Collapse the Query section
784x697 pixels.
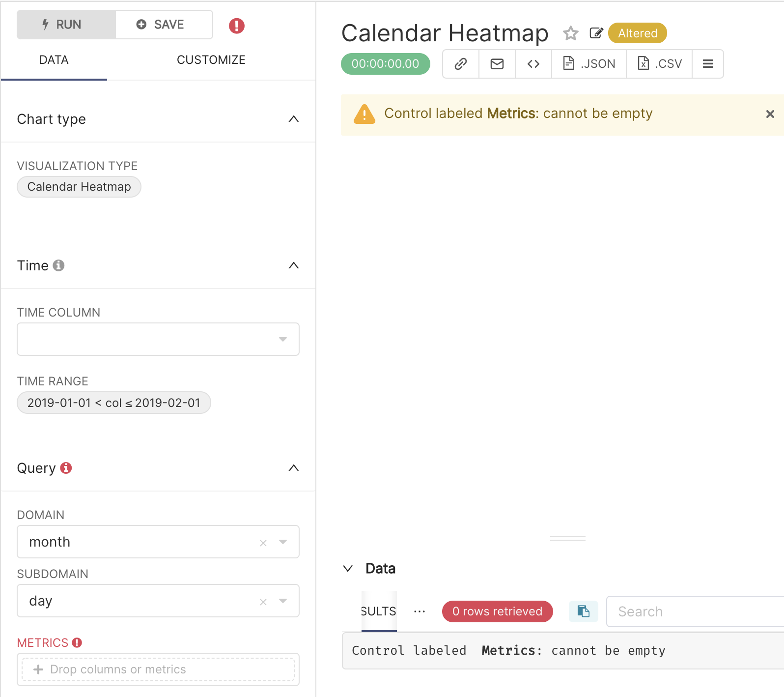(x=294, y=468)
